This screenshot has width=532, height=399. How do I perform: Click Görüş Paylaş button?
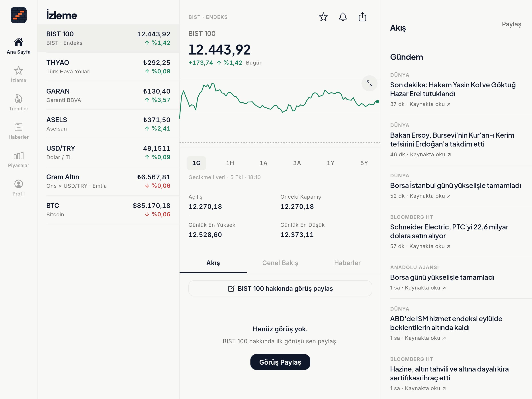[x=280, y=362]
